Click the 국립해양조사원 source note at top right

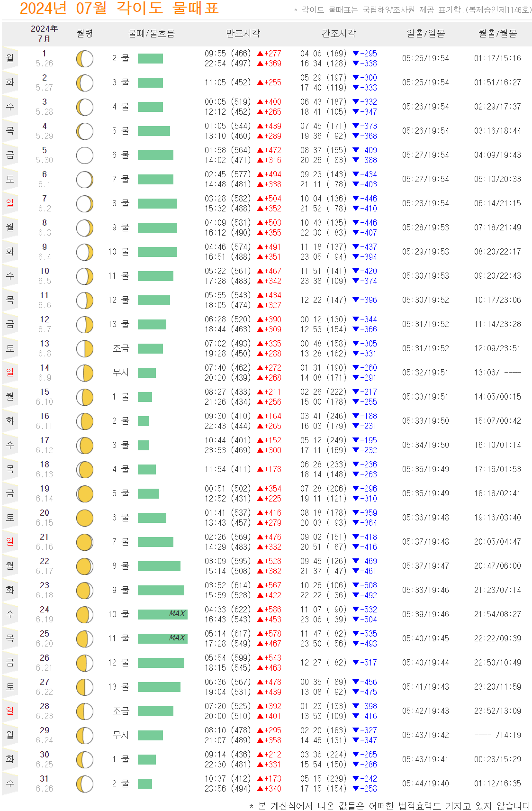[413, 9]
